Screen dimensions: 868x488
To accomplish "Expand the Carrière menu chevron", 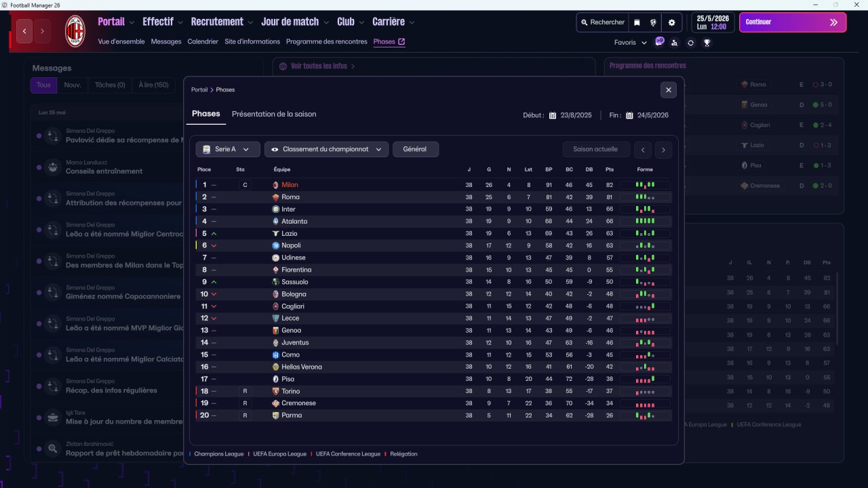I will pyautogui.click(x=412, y=22).
